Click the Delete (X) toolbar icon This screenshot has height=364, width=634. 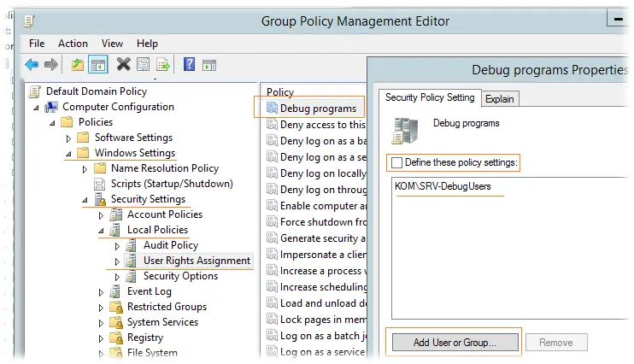pos(123,64)
